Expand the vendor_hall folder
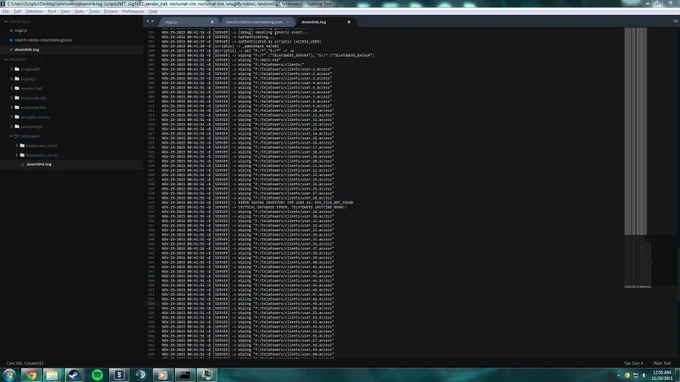Image resolution: width=680 pixels, height=382 pixels. coord(11,88)
